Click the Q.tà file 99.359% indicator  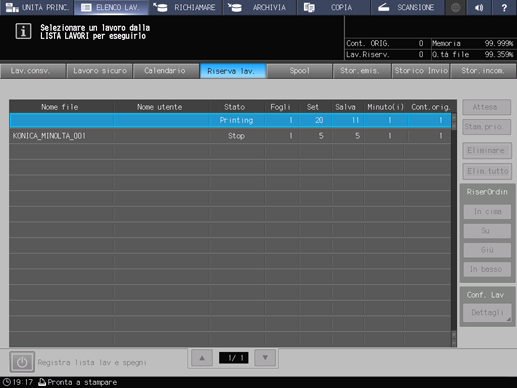point(473,55)
